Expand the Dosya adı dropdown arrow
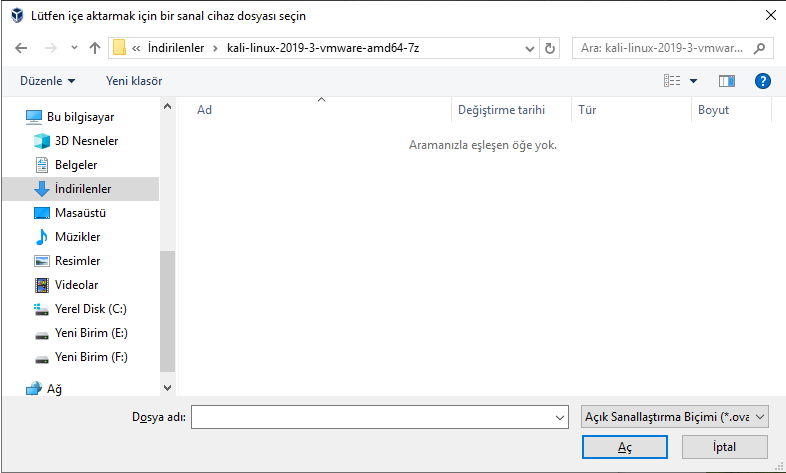The width and height of the screenshot is (786, 473). point(560,417)
